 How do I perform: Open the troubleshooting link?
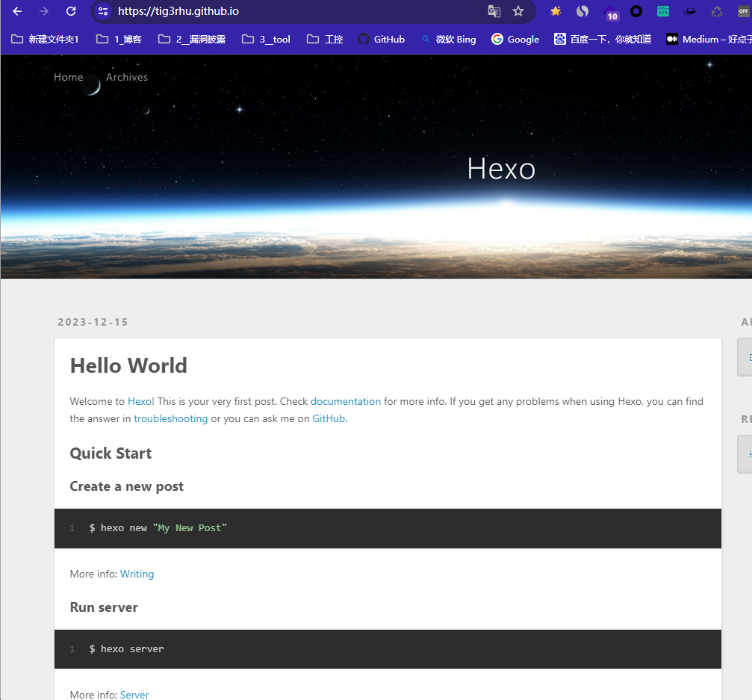click(171, 418)
